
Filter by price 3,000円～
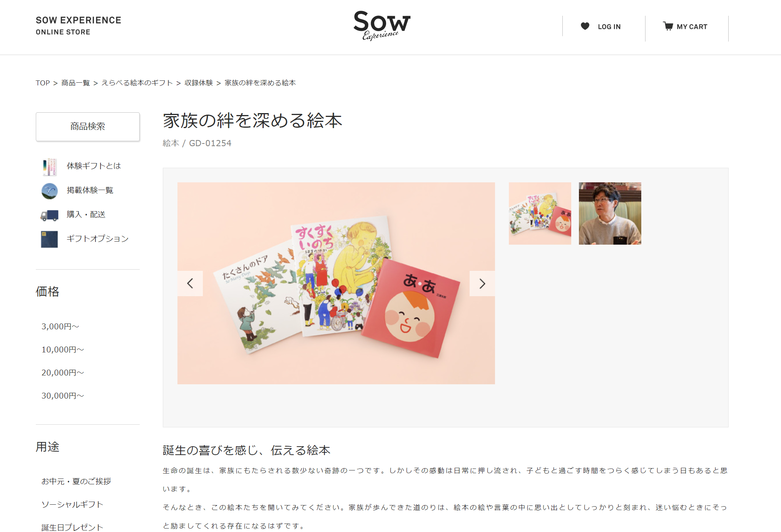(x=60, y=327)
